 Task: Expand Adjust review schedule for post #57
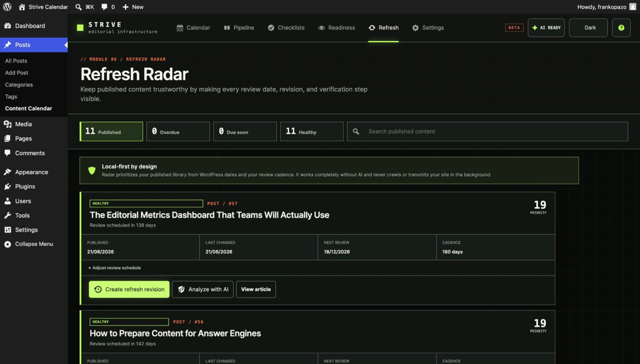(115, 268)
